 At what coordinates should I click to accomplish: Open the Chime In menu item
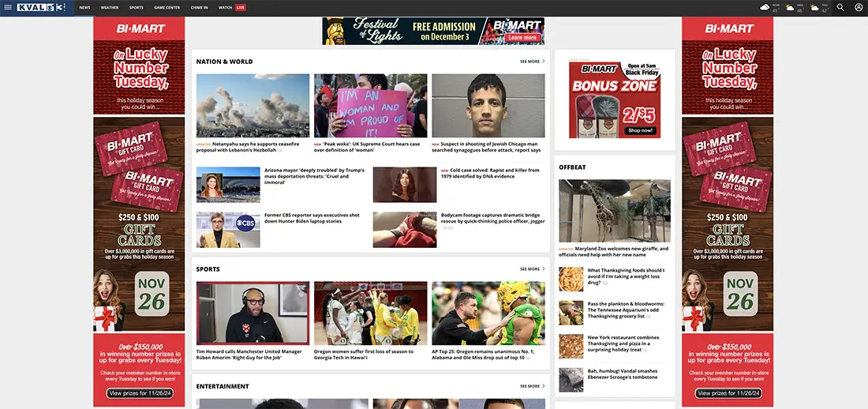(200, 8)
